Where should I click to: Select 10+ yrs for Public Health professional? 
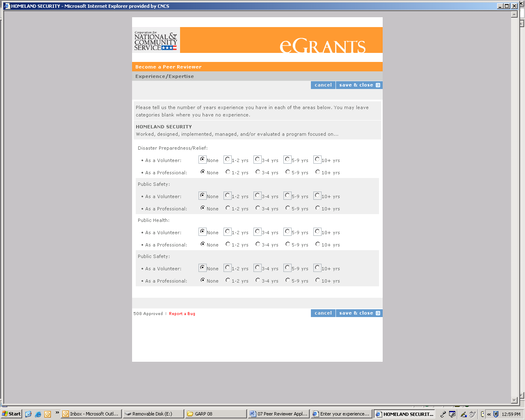(x=317, y=244)
